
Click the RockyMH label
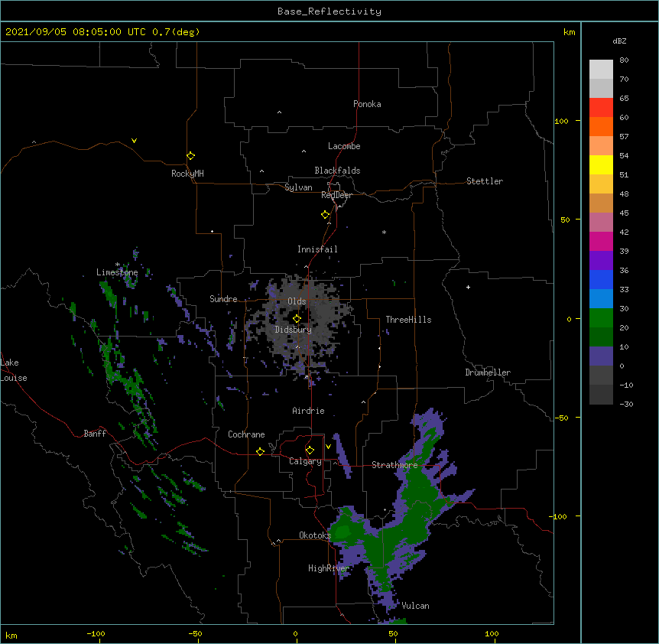pos(187,174)
